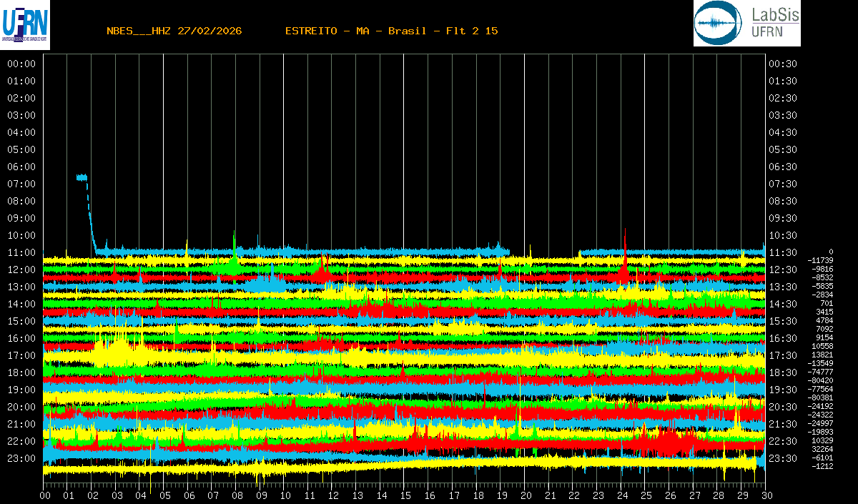The height and width of the screenshot is (504, 858).
Task: Click the station title NBES___HHZ 27/02/2026
Action: (174, 31)
